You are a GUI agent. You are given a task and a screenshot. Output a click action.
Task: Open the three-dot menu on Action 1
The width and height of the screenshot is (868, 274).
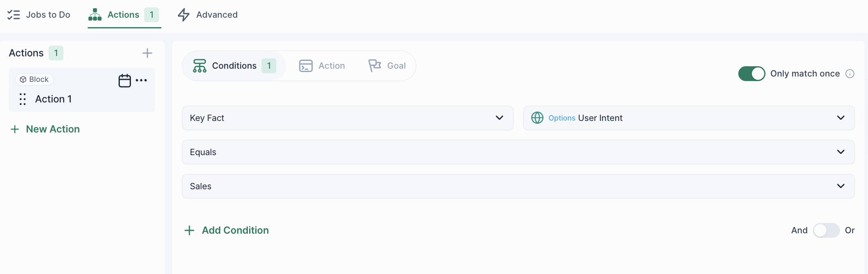coord(141,80)
